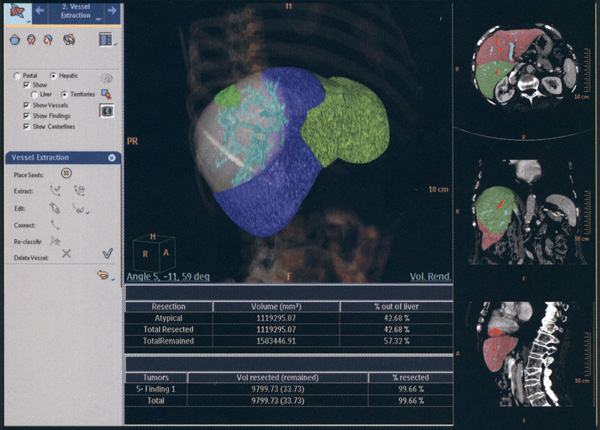
Task: Go to next workflow step arrow
Action: tap(112, 11)
